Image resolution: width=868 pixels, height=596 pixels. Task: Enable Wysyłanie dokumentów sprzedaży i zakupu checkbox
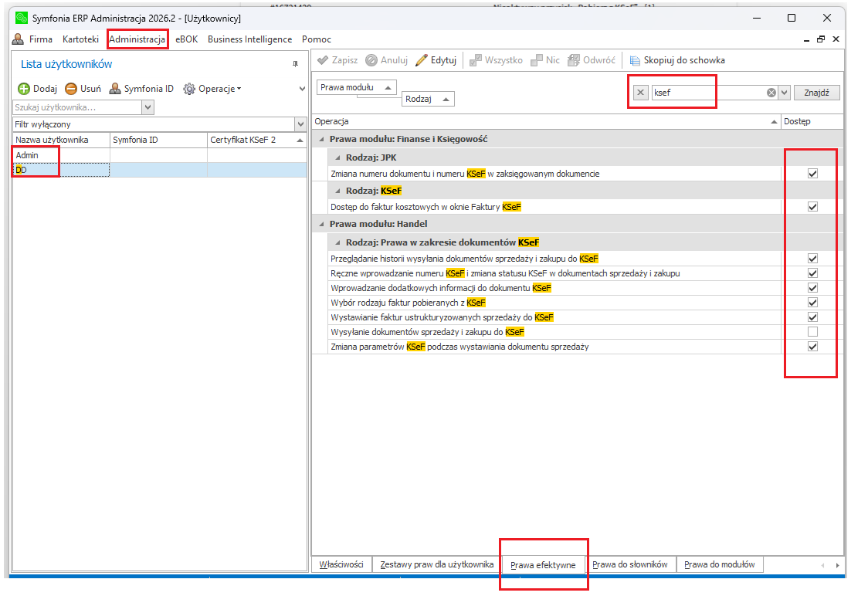tap(812, 332)
